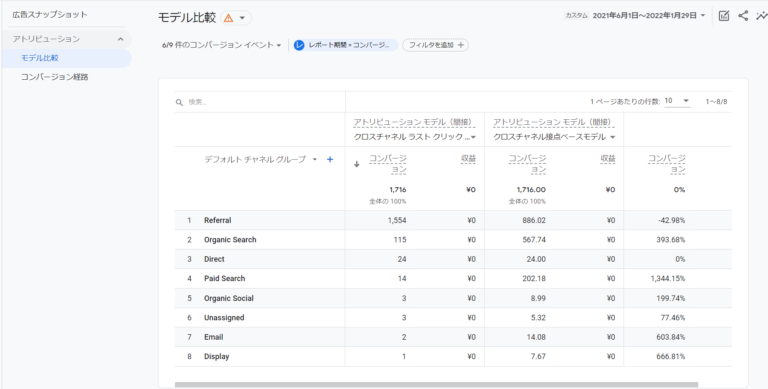Click the 1,344.15% change value
Viewport: 768px width, 389px height.
point(668,278)
